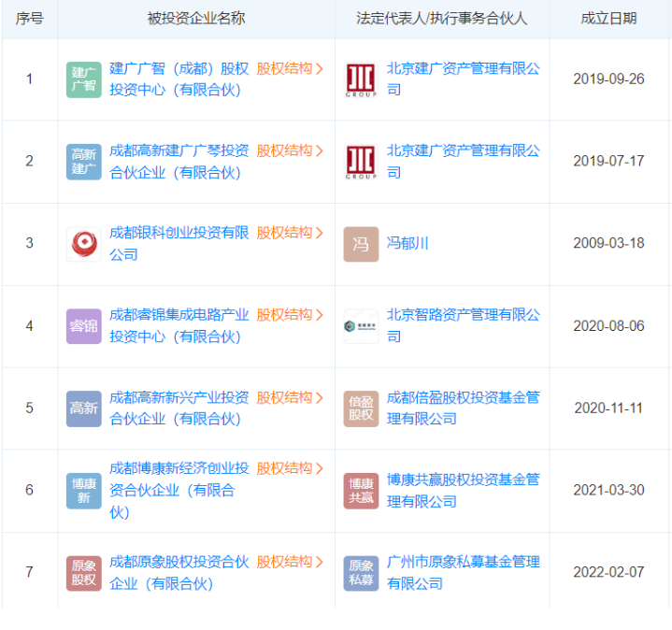The width and height of the screenshot is (672, 630).
Task: Open 成都高新建广广琴投资合伙企业 link
Action: click(x=179, y=162)
